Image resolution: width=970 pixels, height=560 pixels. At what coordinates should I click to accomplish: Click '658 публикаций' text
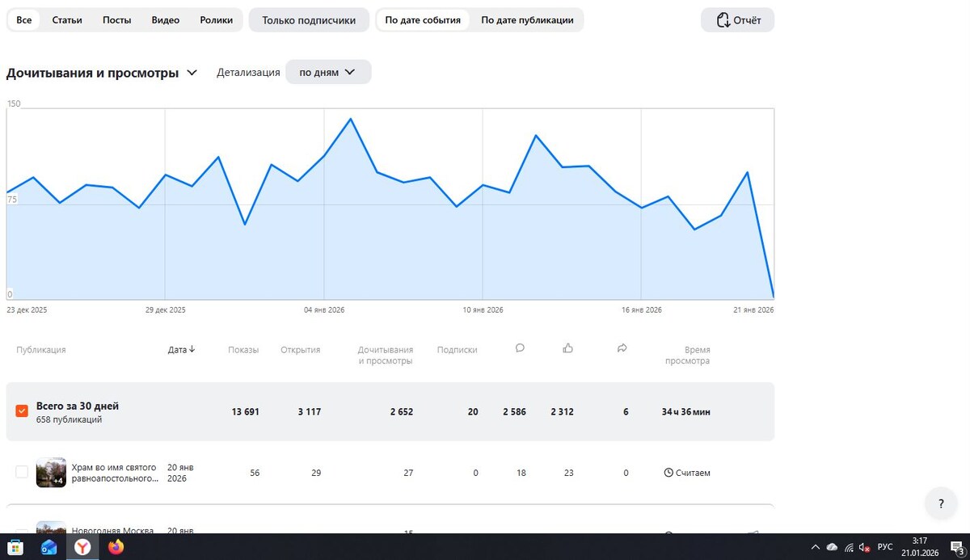click(x=70, y=420)
